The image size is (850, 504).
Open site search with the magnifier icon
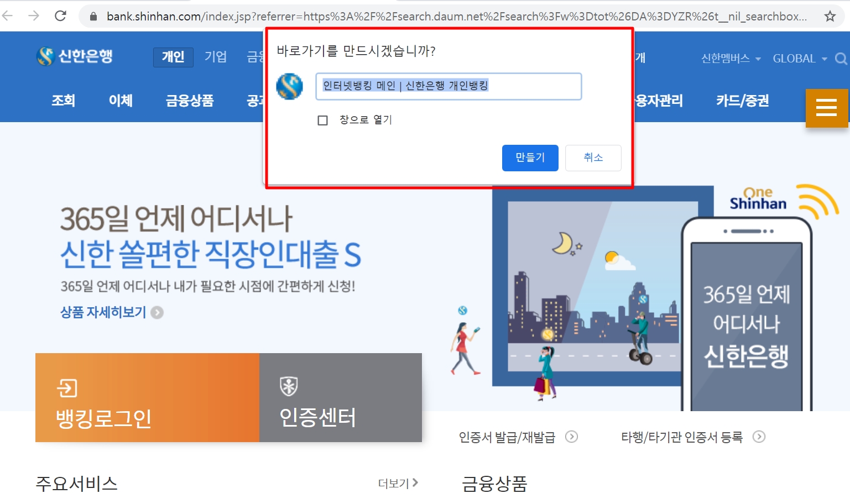(841, 59)
